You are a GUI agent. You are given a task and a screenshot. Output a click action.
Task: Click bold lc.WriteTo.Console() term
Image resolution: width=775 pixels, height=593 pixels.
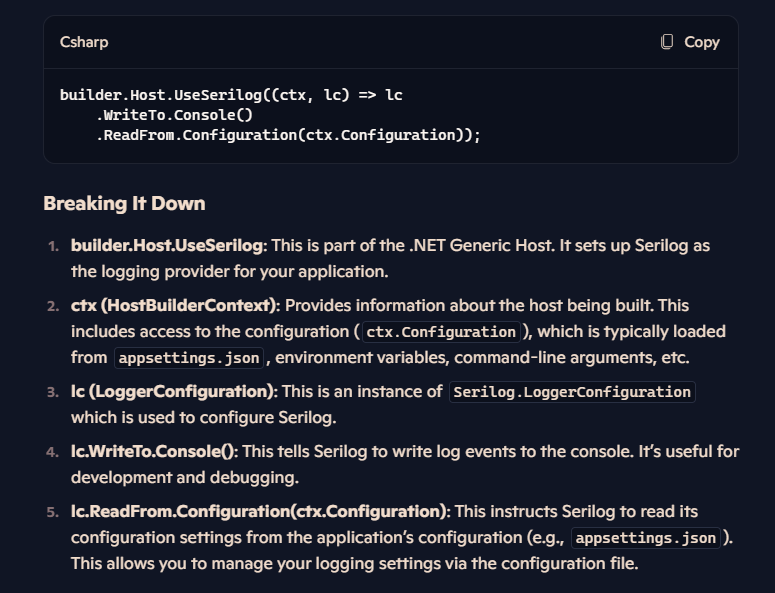pos(152,451)
